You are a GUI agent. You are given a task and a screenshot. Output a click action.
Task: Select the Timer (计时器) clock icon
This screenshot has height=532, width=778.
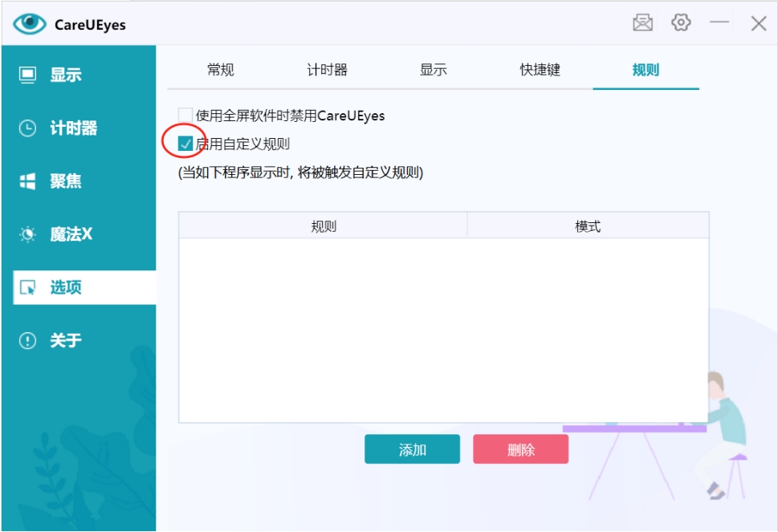[x=26, y=128]
